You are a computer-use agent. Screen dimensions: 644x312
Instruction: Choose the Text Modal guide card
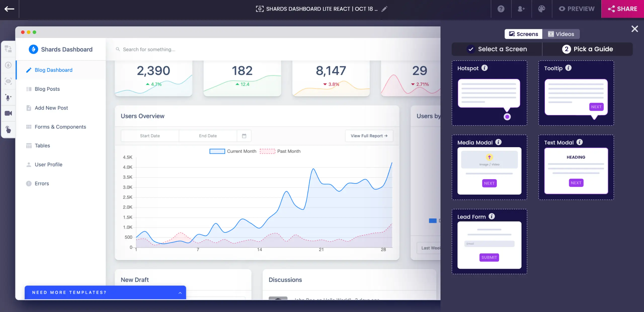[x=576, y=167]
